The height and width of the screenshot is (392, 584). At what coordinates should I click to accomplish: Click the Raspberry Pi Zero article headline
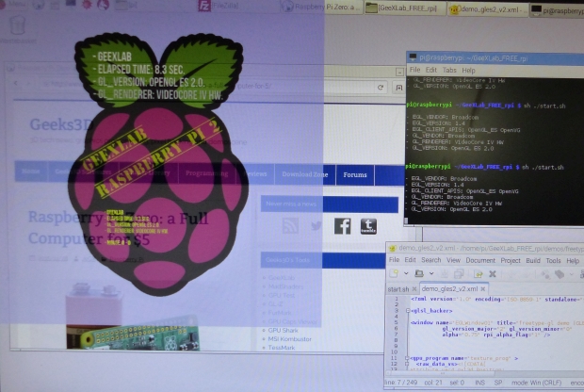pos(119,228)
